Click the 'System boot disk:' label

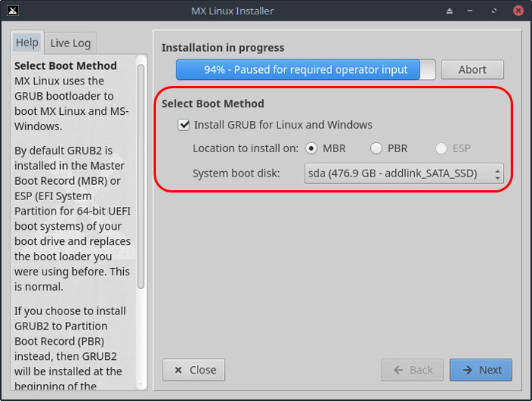(236, 173)
